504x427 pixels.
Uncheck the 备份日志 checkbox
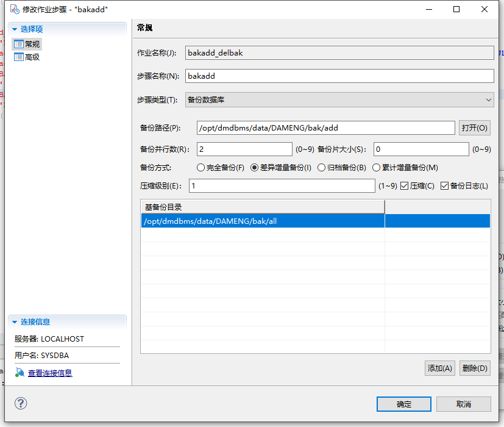(444, 186)
